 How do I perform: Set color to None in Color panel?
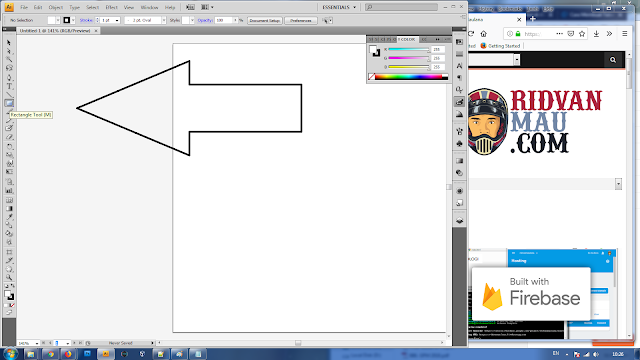tap(371, 77)
